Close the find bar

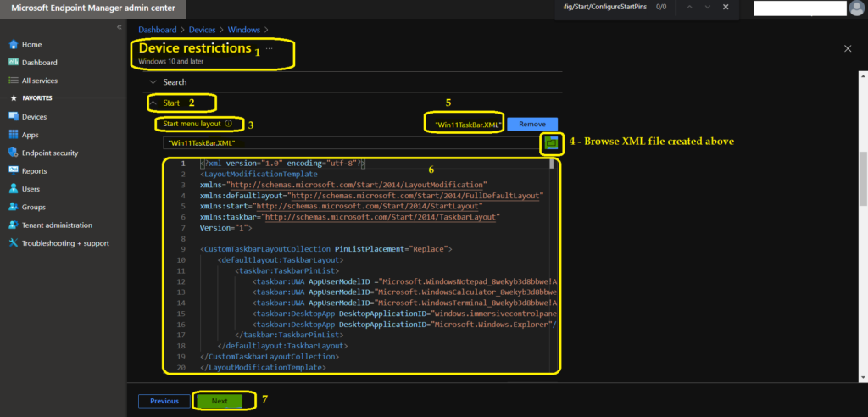coord(726,7)
